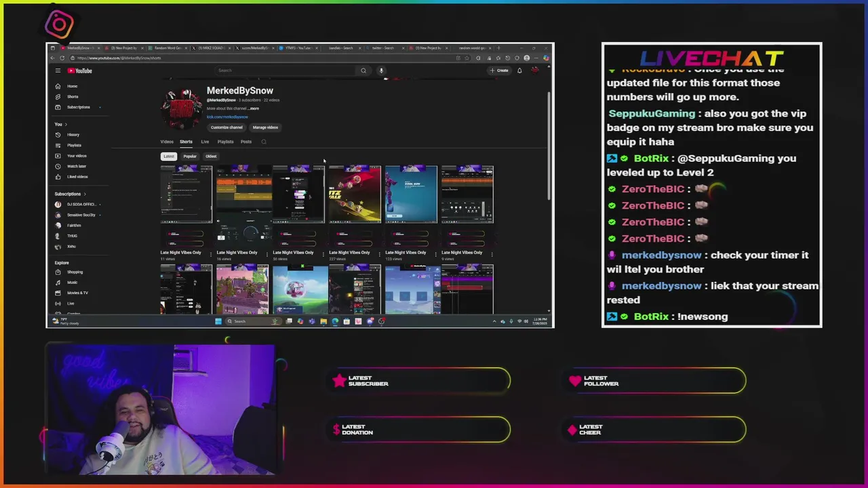Open options menu for the 227 views short
The height and width of the screenshot is (488, 868).
click(x=379, y=253)
